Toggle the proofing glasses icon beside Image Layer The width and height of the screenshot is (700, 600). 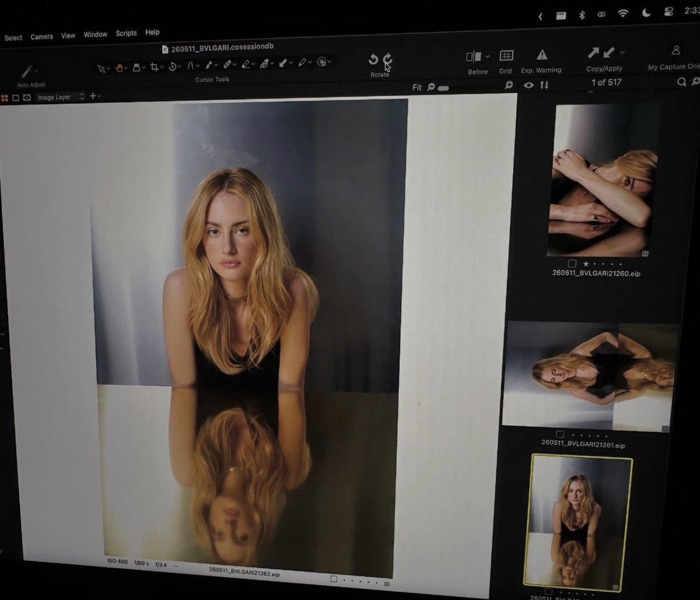(x=27, y=97)
